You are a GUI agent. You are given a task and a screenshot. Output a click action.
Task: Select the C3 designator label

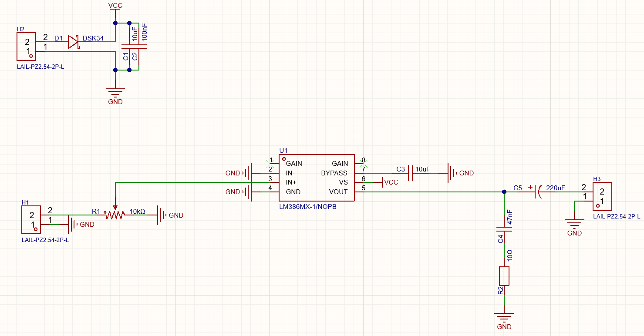[x=401, y=169]
